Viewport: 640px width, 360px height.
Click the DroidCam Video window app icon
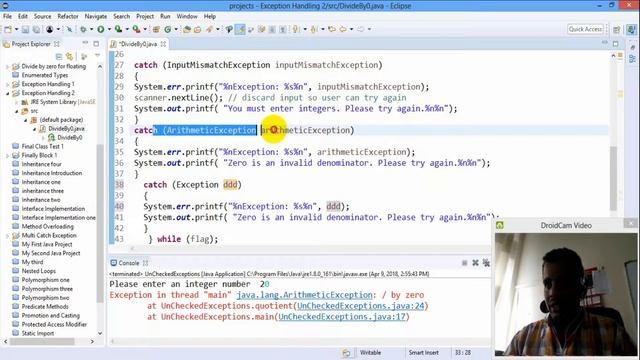coord(500,225)
